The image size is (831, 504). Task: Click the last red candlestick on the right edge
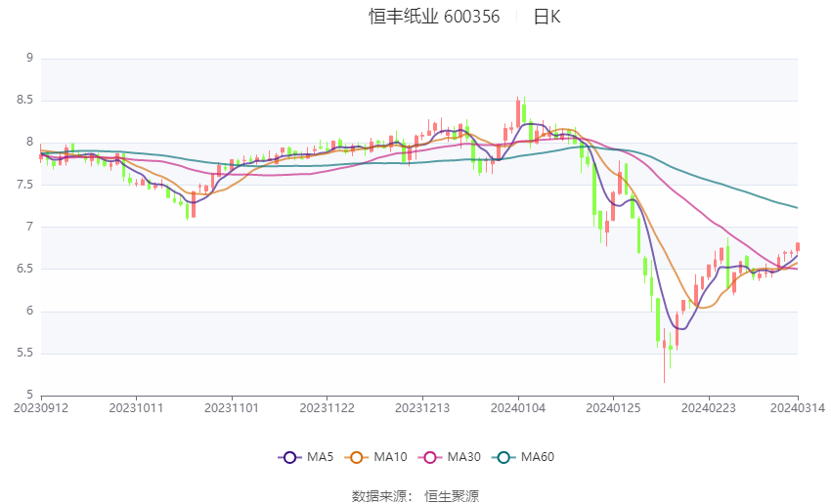tap(798, 247)
